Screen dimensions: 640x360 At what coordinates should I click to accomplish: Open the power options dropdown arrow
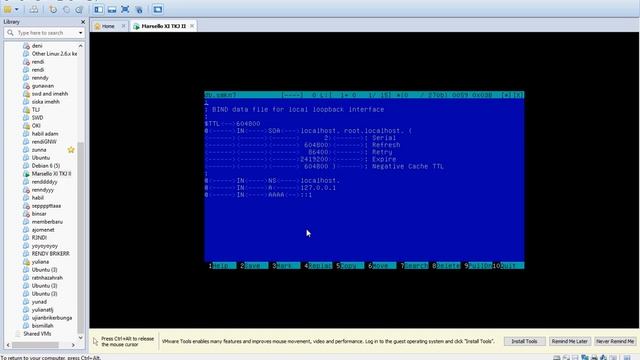tap(17, 9)
